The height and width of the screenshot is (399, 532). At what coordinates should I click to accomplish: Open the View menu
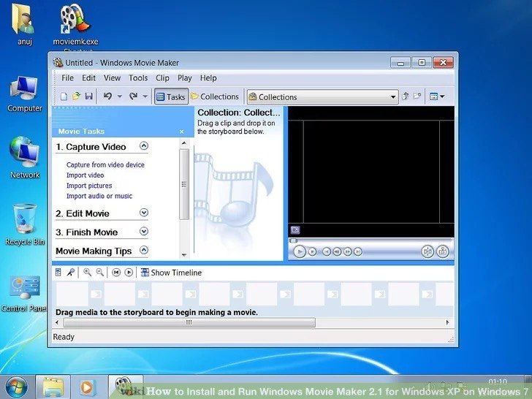tap(112, 78)
